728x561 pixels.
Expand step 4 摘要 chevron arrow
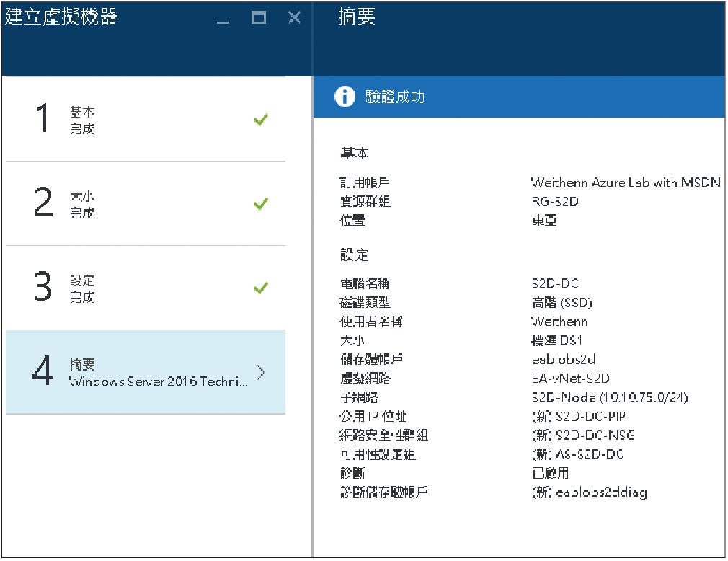tap(261, 372)
